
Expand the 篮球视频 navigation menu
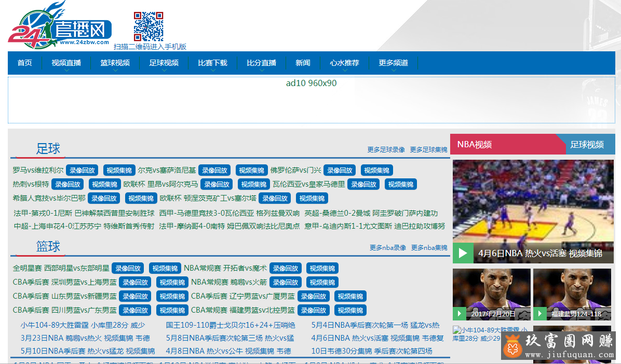click(x=115, y=63)
